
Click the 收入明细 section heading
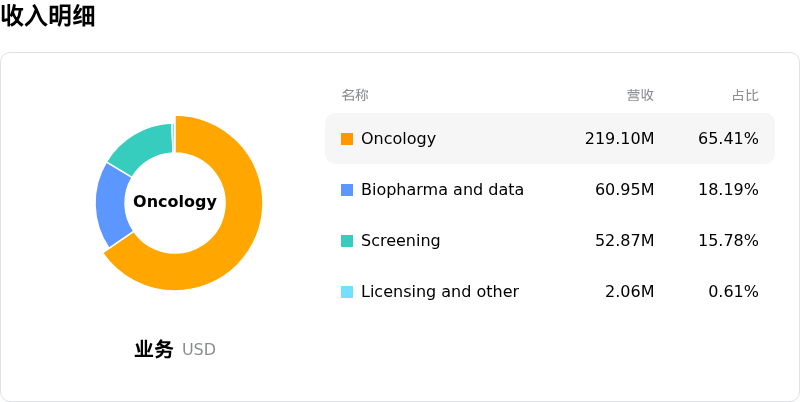click(48, 15)
